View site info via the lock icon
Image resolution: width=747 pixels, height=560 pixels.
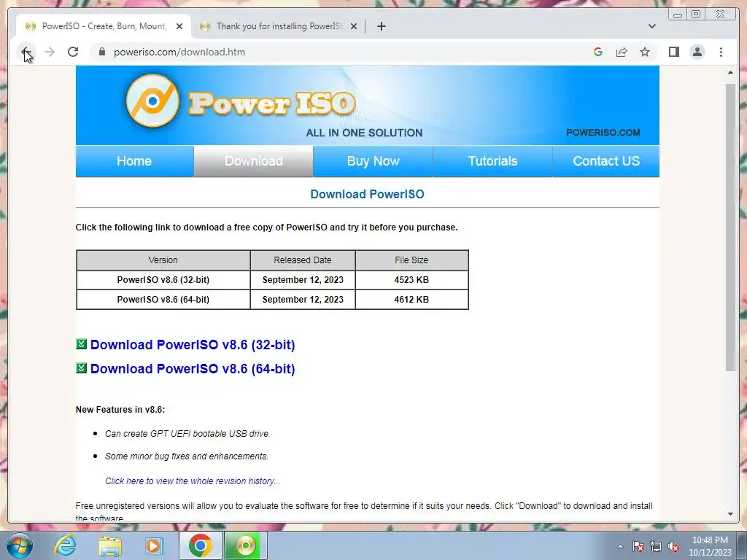click(x=102, y=52)
